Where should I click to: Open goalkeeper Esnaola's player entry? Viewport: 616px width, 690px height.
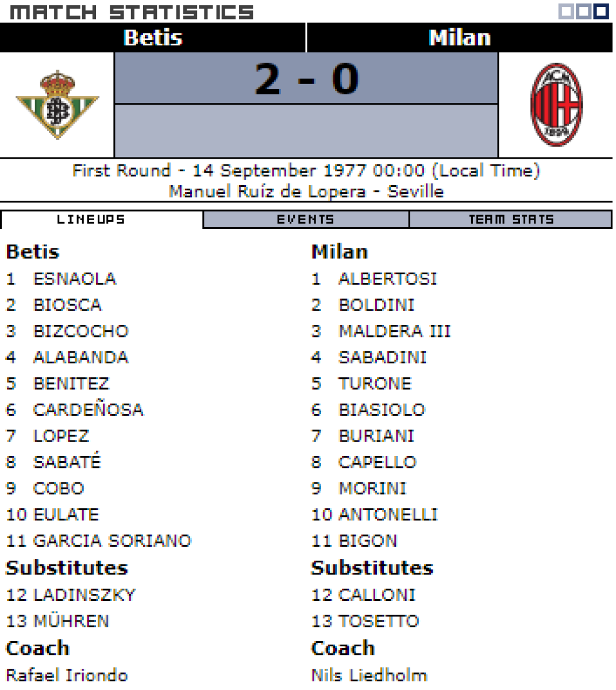tap(75, 279)
